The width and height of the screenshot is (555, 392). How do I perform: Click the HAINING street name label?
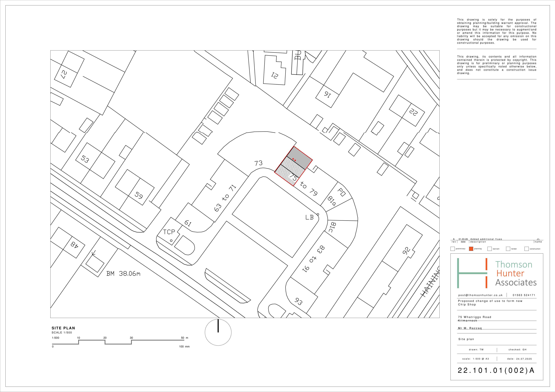click(x=430, y=281)
